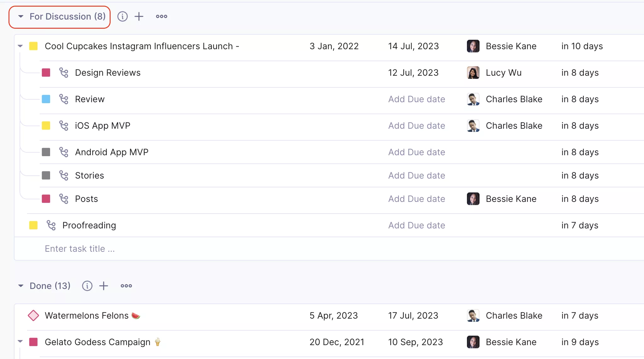This screenshot has width=644, height=359.
Task: Click 'in 10 days' on Cool Cupcakes row
Action: point(582,46)
